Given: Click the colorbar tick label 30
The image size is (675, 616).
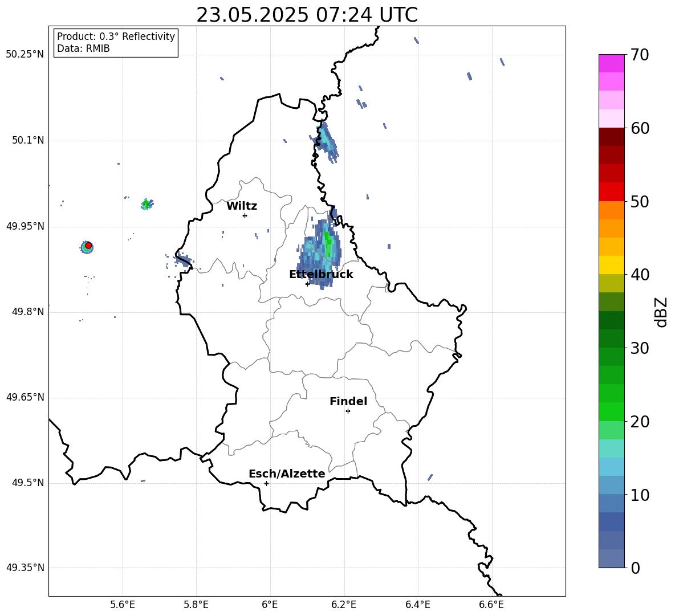Looking at the screenshot, I should click(x=640, y=348).
